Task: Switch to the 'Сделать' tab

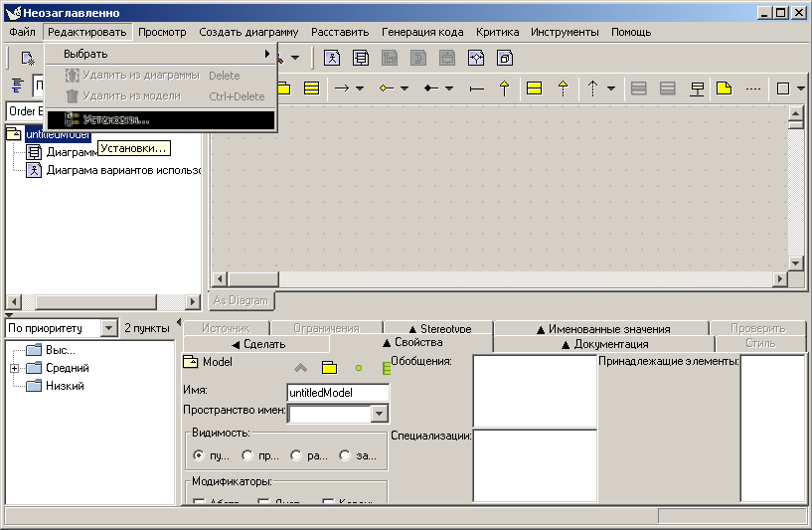Action: (x=256, y=344)
